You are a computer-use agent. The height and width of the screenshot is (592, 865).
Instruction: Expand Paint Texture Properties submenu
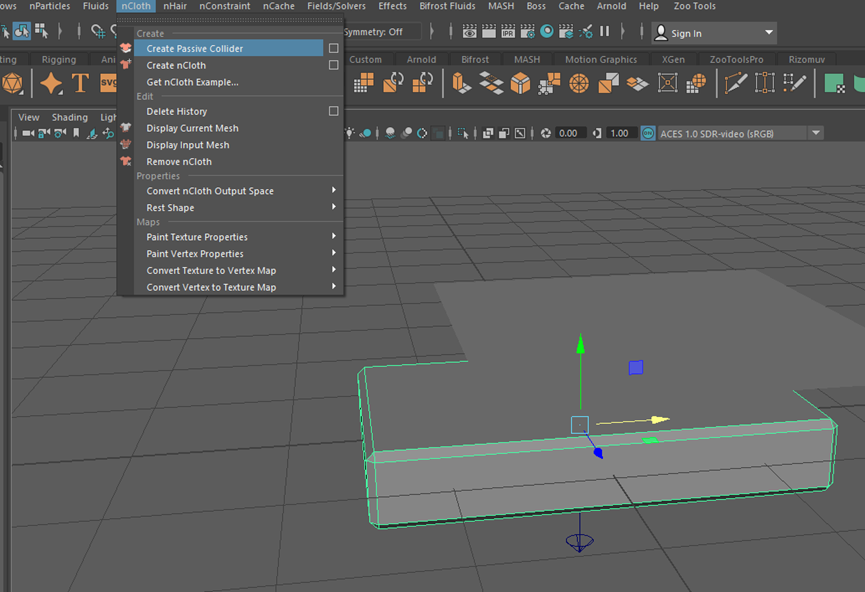[x=238, y=237]
